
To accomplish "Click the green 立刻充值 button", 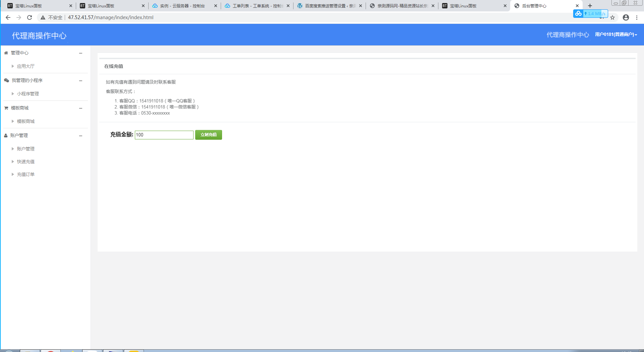I will coord(209,135).
